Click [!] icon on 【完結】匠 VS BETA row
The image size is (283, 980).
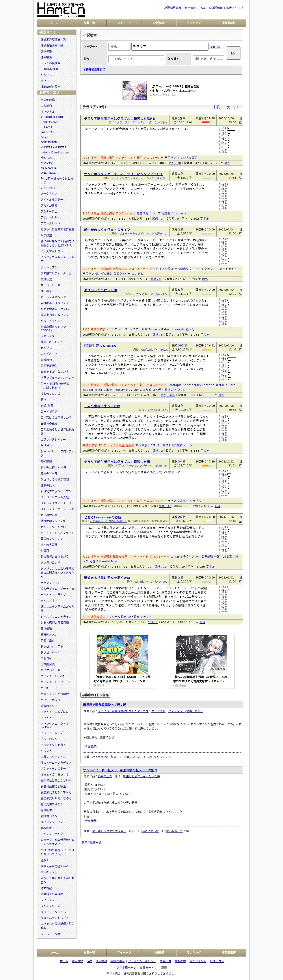(x=240, y=345)
